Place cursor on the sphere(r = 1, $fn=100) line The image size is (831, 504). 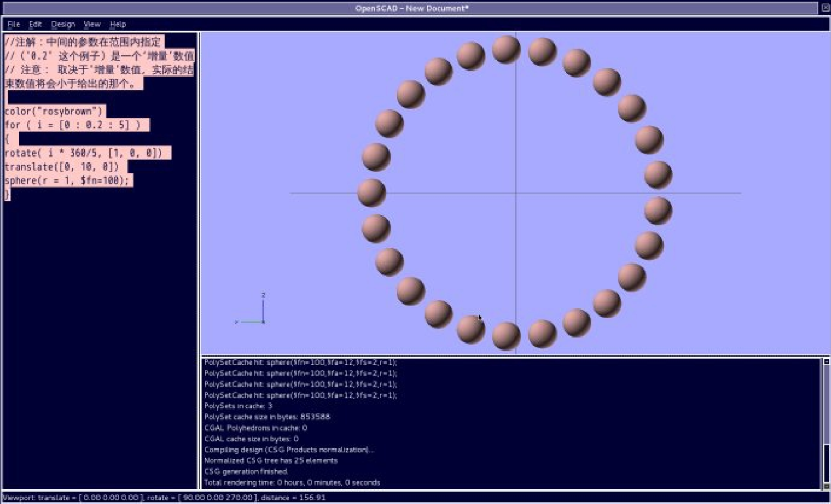click(x=66, y=180)
